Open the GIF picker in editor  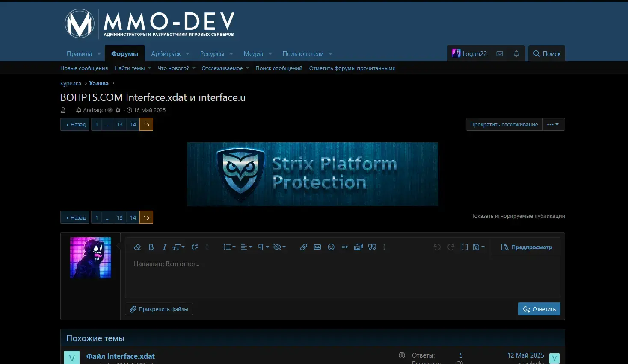[345, 247]
